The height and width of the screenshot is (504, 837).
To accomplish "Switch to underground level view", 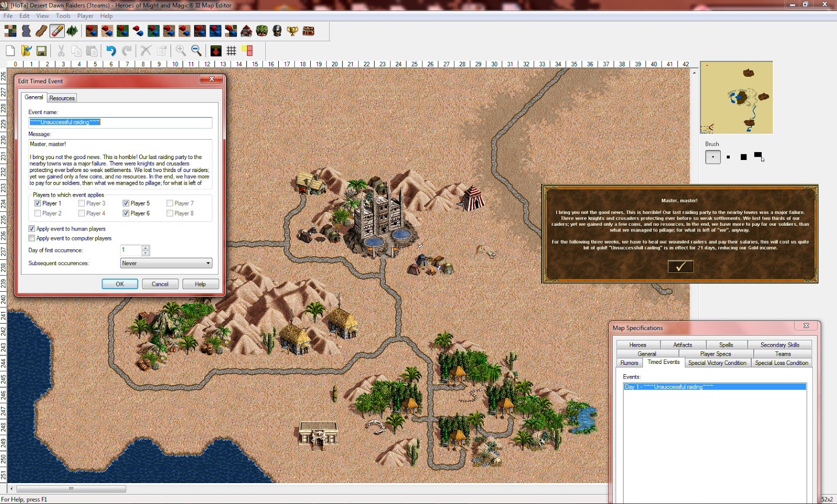I will (216, 51).
